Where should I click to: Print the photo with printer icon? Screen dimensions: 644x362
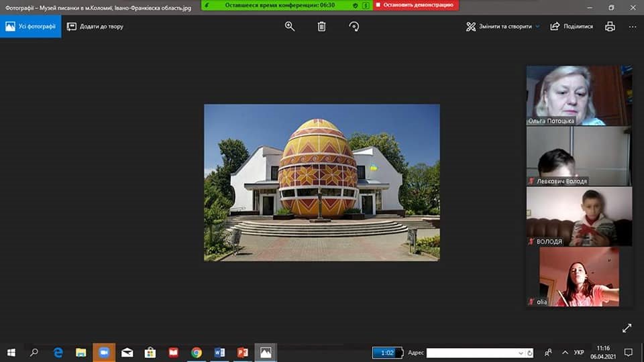[610, 26]
